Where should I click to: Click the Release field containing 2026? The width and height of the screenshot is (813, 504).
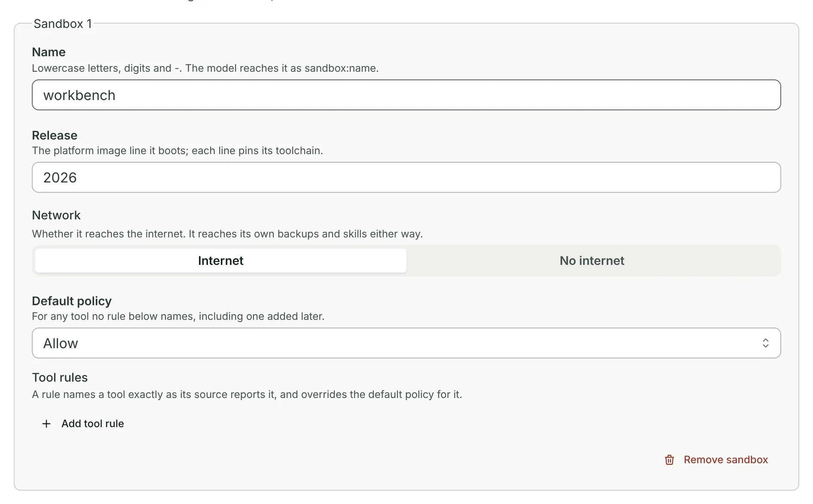point(406,177)
